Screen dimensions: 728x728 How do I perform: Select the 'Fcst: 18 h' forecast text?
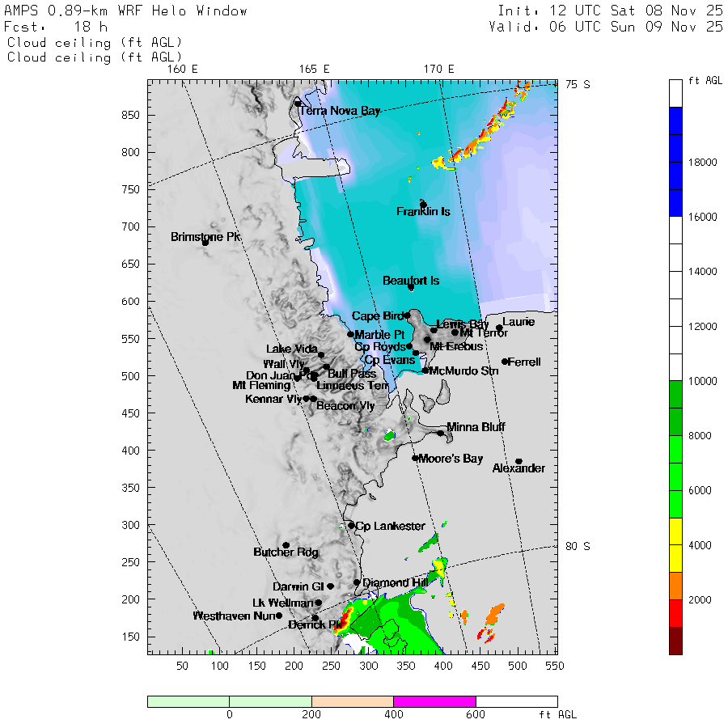pos(56,27)
